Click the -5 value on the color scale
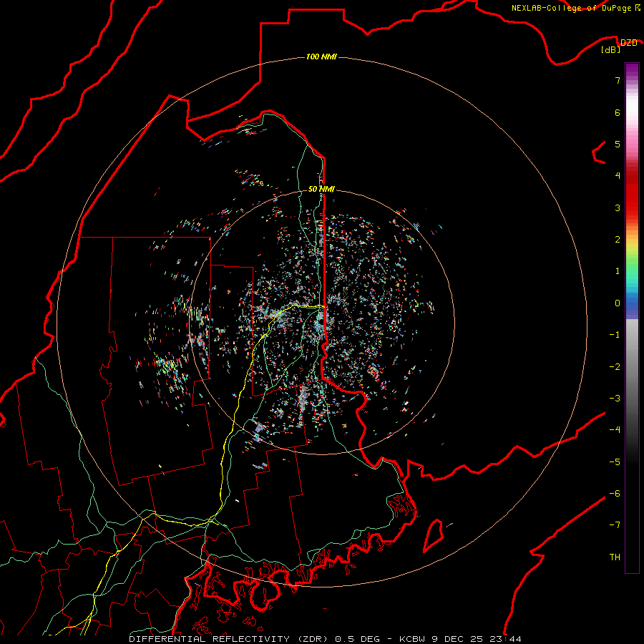The width and height of the screenshot is (644, 644). (x=615, y=462)
